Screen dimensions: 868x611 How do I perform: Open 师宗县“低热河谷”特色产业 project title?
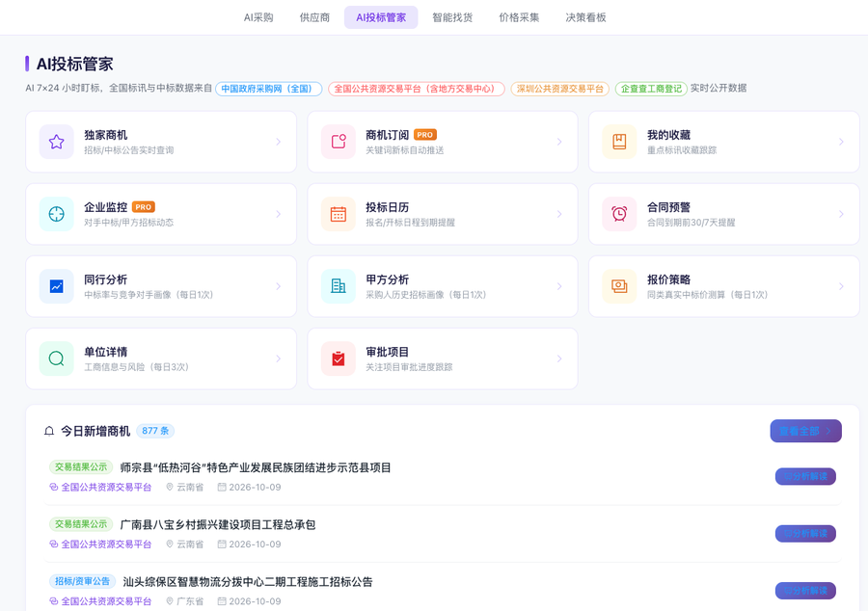(x=256, y=467)
